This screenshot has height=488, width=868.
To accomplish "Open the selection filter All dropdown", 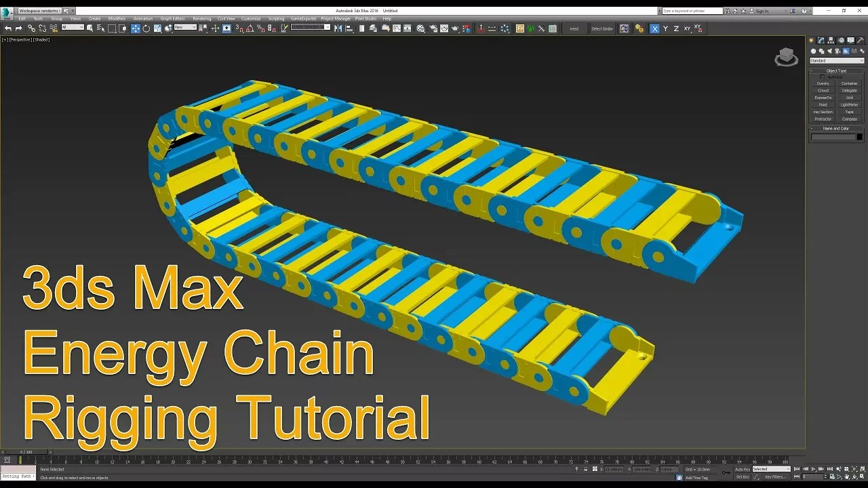I will click(73, 27).
